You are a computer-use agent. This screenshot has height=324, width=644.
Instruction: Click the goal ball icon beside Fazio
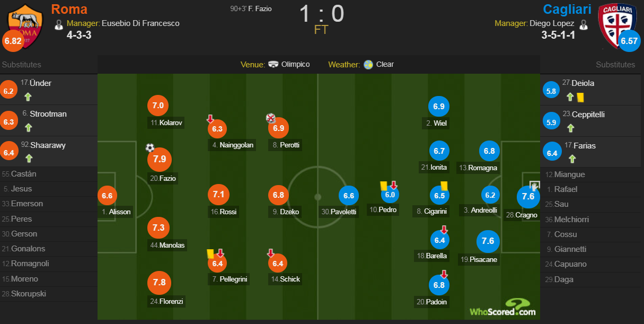tap(150, 147)
